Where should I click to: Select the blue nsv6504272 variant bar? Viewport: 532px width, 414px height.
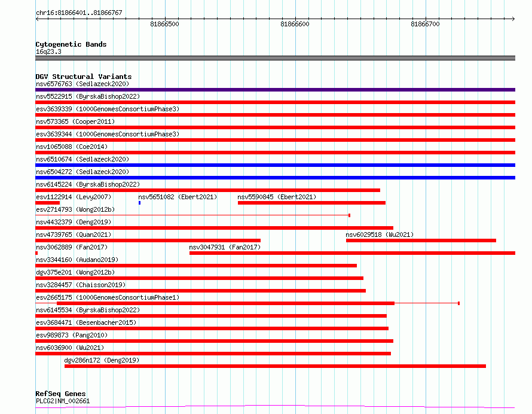tap(275, 178)
